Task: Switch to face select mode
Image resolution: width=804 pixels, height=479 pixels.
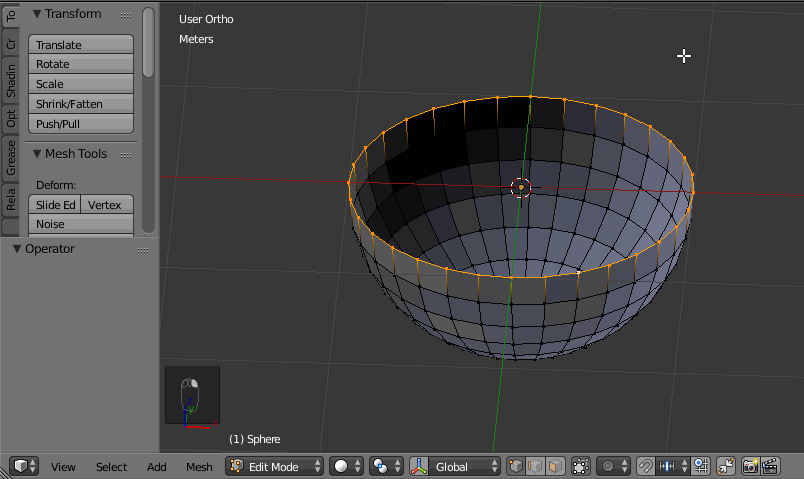Action: click(554, 466)
